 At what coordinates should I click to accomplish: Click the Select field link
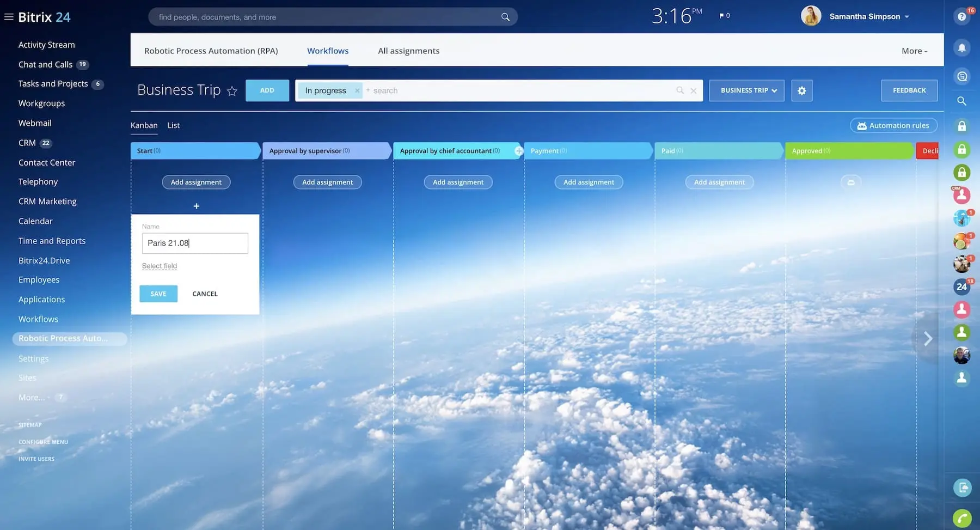[x=160, y=266]
